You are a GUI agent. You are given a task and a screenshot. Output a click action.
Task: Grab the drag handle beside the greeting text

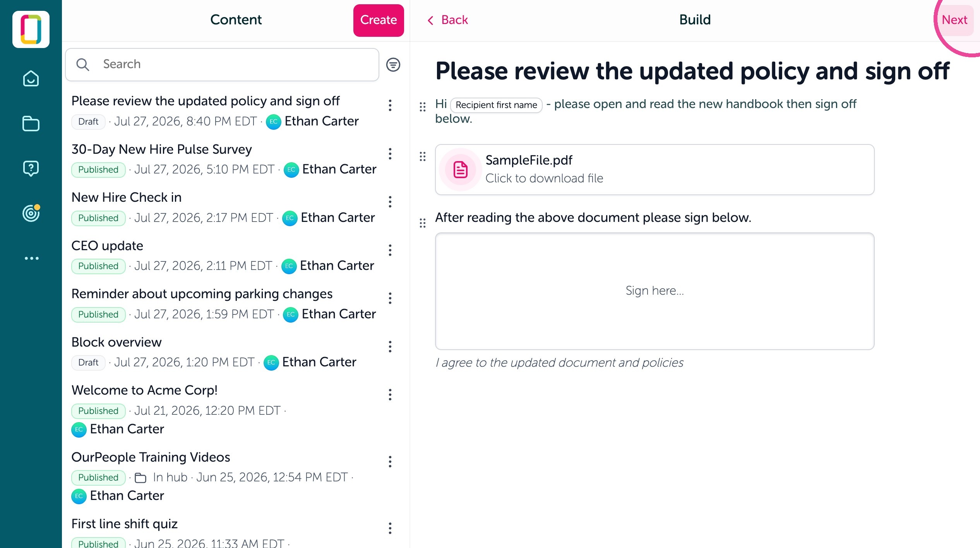tap(423, 107)
